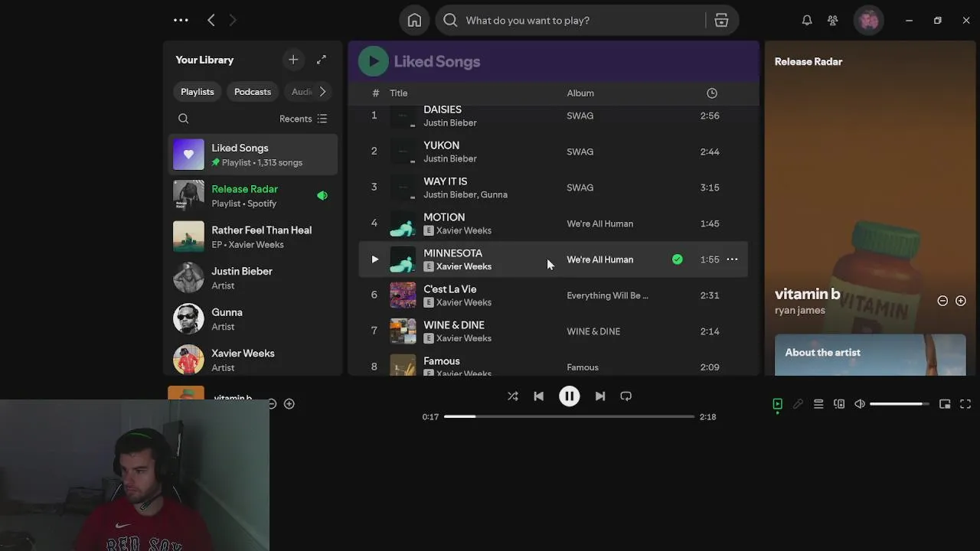Create a playlist with the plus icon
Image resolution: width=980 pixels, height=551 pixels.
[x=293, y=60]
